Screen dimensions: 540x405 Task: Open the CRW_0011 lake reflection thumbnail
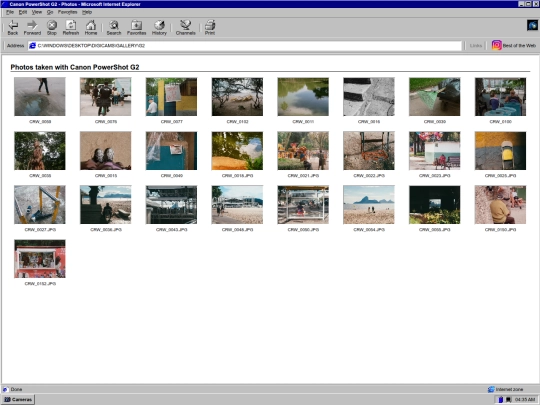(x=303, y=96)
